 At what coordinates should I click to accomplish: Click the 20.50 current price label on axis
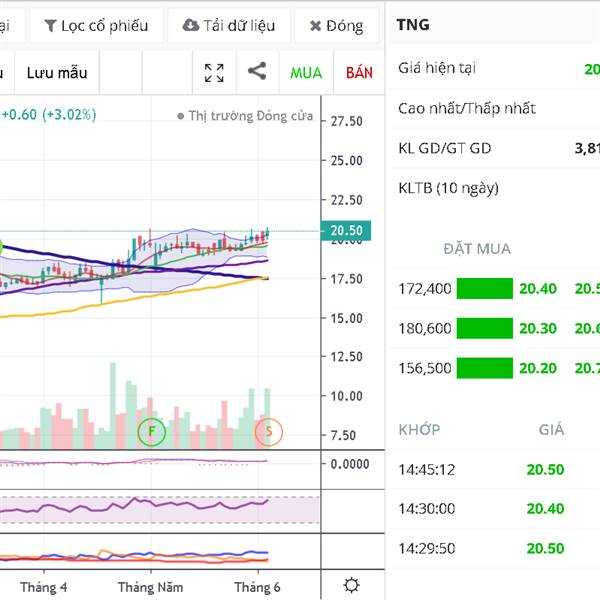(x=346, y=231)
